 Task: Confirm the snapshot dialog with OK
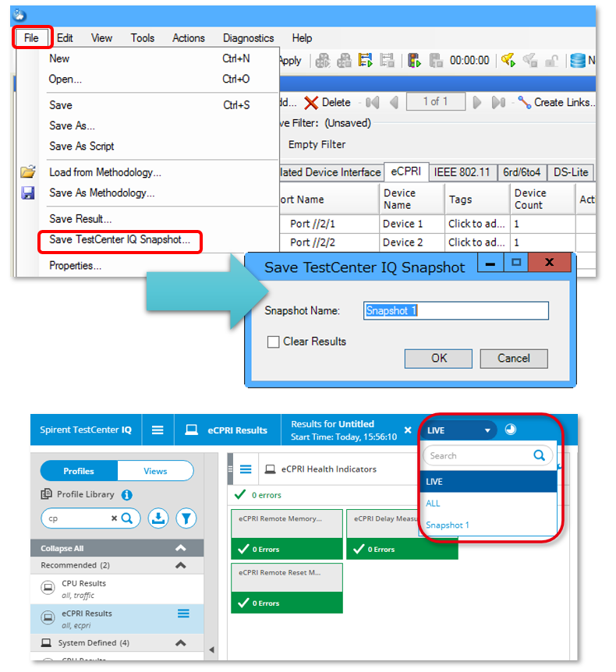[438, 359]
